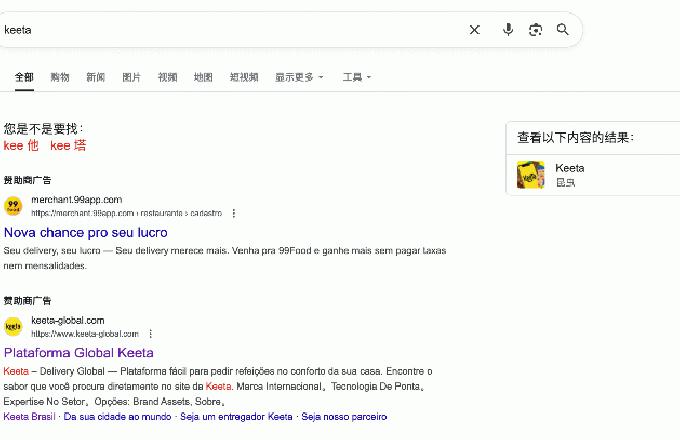This screenshot has width=680, height=440.
Task: Switch to the 新闻 tab
Action: coord(95,77)
